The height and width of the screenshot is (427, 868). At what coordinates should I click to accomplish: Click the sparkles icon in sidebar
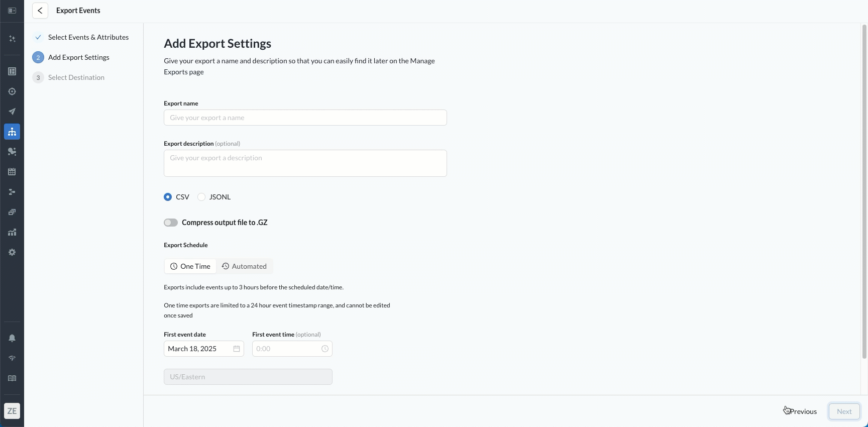12,39
